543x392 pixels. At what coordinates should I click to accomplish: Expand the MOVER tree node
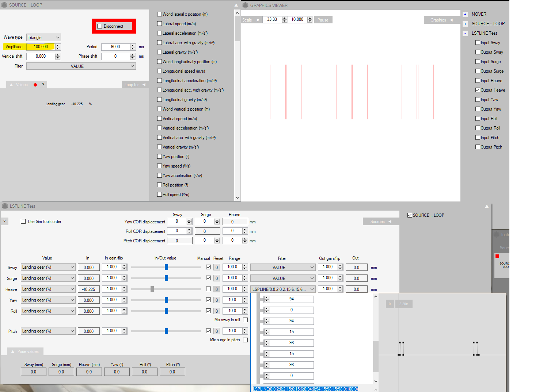[x=465, y=15]
